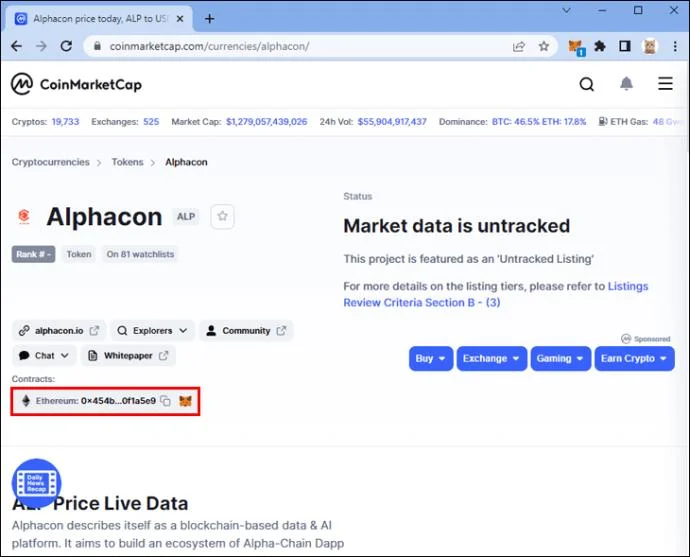The height and width of the screenshot is (557, 690).
Task: Open the Daily News Recap bubble
Action: point(37,483)
